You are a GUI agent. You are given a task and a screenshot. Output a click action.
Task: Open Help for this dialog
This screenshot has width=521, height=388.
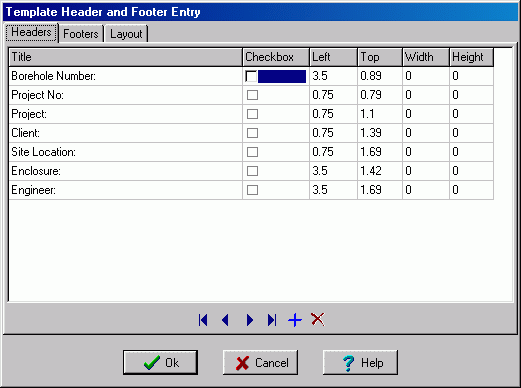click(360, 362)
